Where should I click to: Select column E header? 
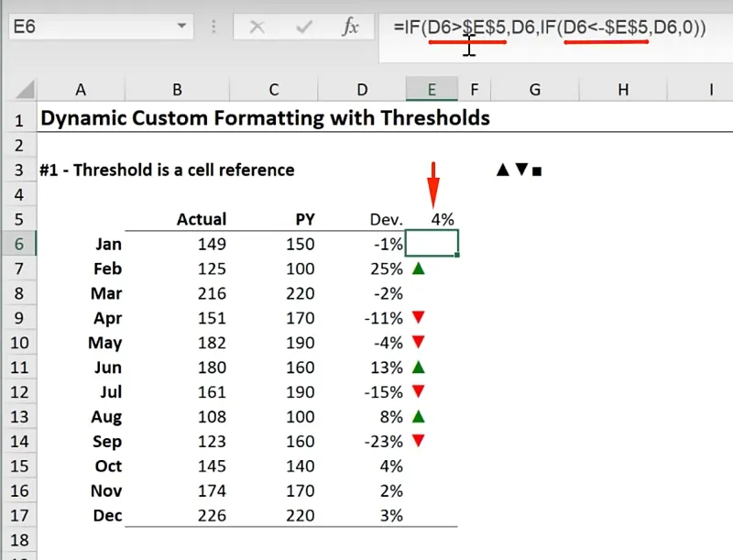(x=432, y=89)
